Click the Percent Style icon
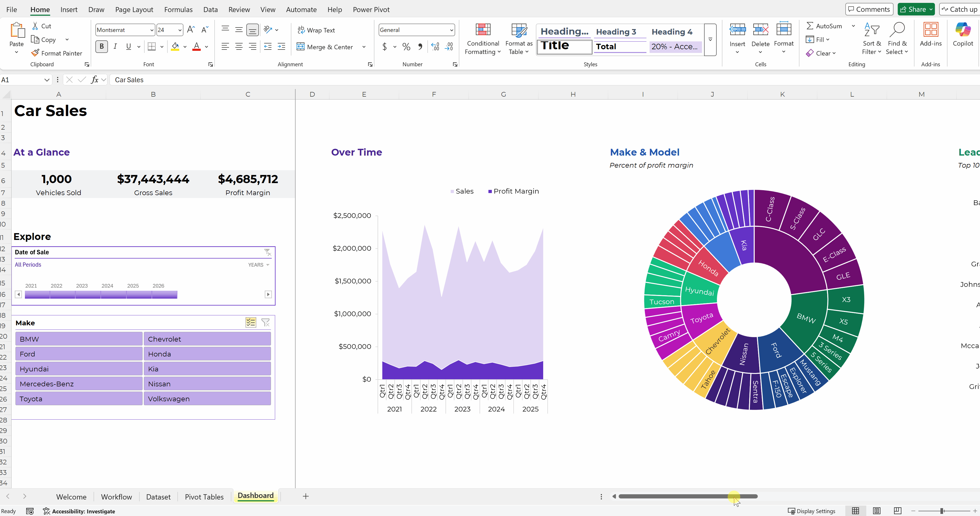This screenshot has width=980, height=516. point(406,47)
